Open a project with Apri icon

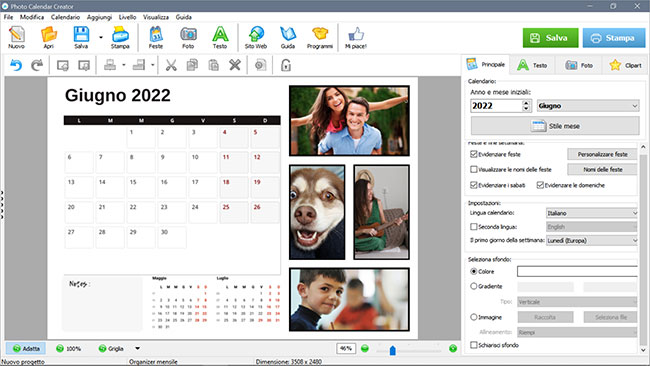(49, 37)
